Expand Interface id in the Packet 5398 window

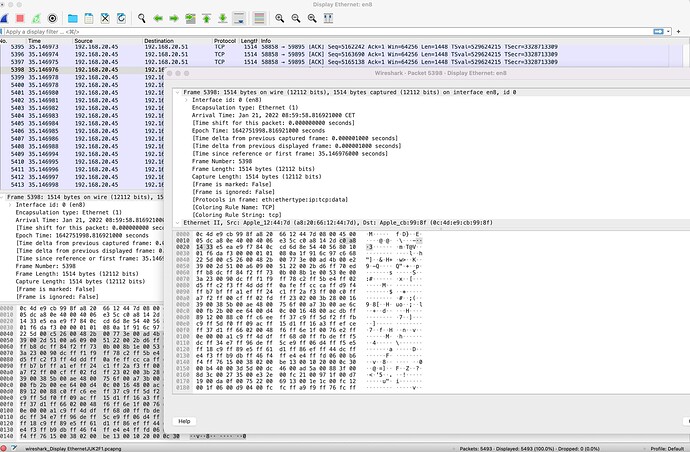click(x=186, y=100)
